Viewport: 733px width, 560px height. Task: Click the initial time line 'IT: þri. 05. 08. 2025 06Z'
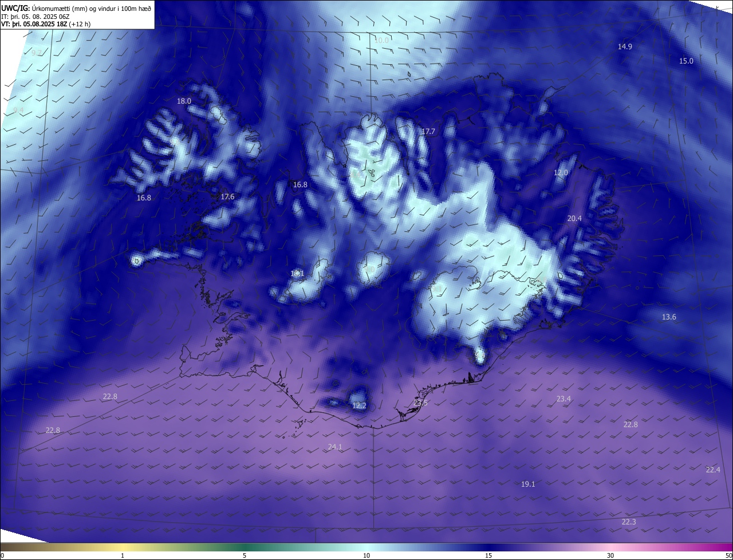click(x=35, y=16)
